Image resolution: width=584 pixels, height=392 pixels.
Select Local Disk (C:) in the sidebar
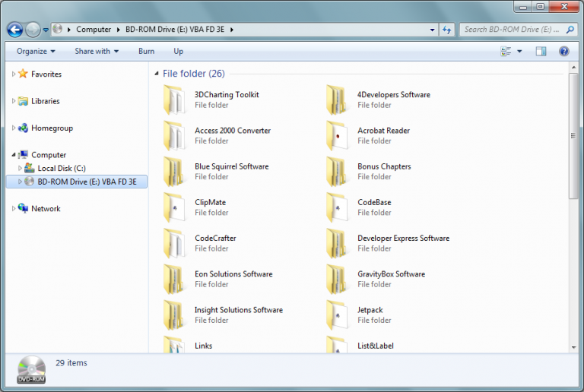[62, 168]
